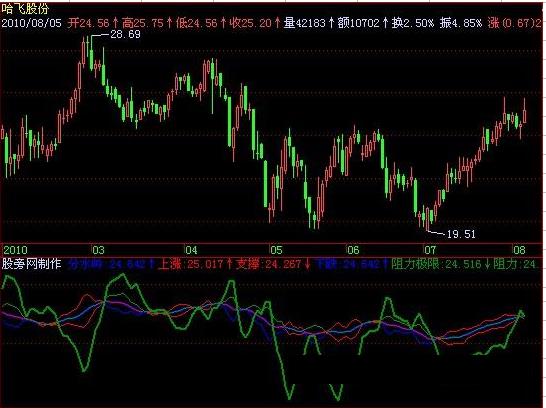Image resolution: width=546 pixels, height=408 pixels.
Task: Click the 开24.56 opening price readout
Action: coord(88,23)
